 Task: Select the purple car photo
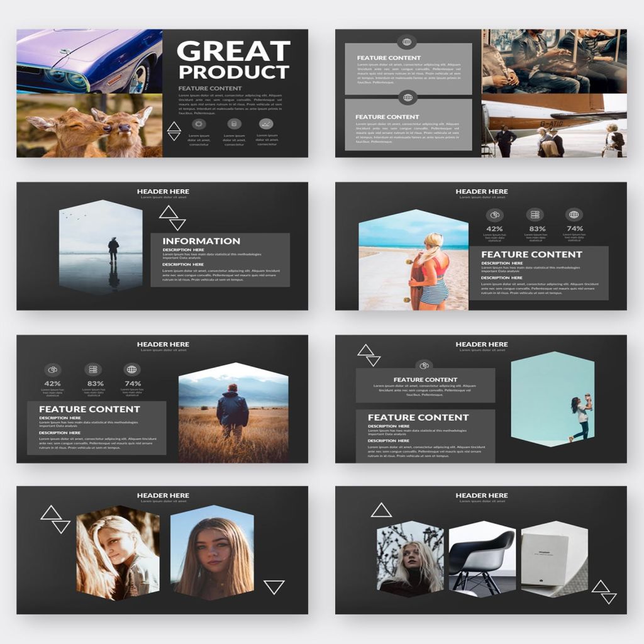point(89,61)
